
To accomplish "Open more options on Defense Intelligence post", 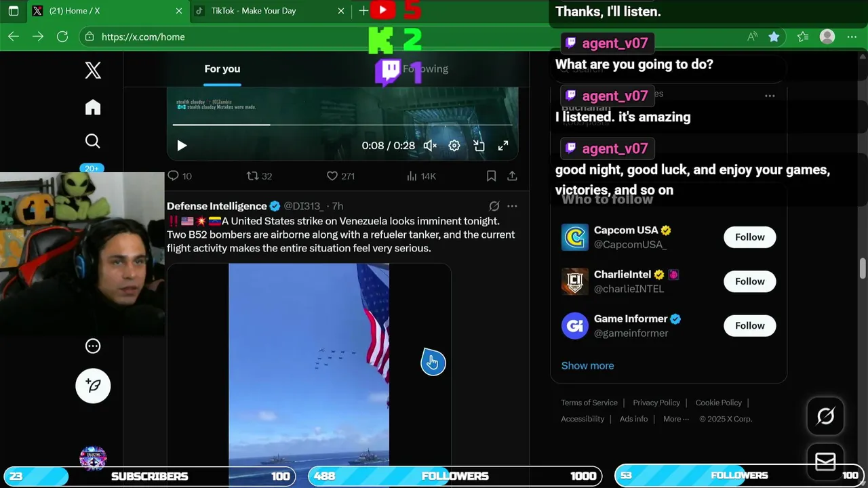I will [x=512, y=206].
